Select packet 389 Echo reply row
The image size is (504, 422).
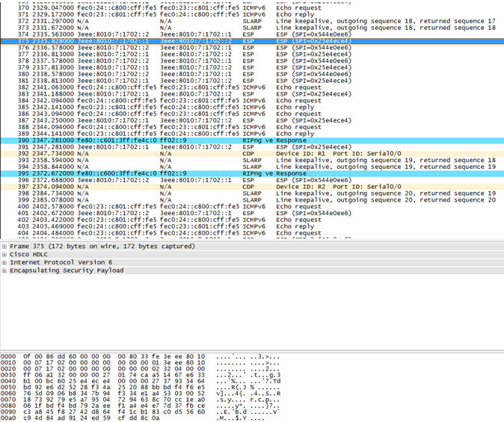(252, 134)
